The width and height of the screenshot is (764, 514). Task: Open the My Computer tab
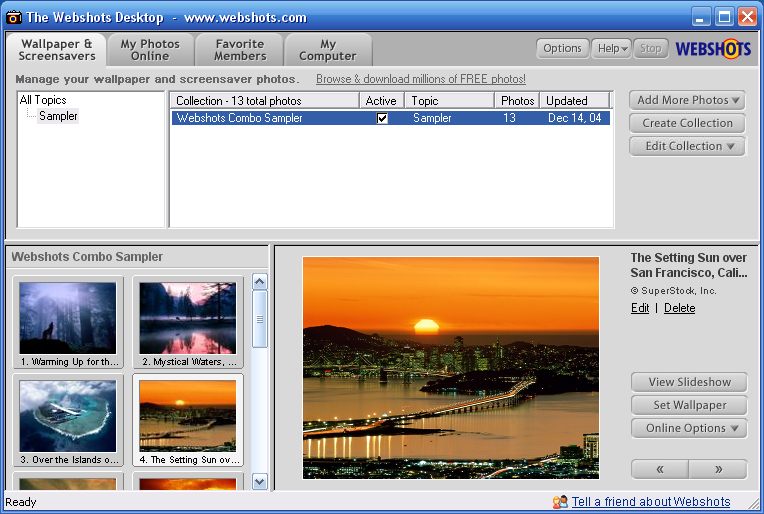328,50
